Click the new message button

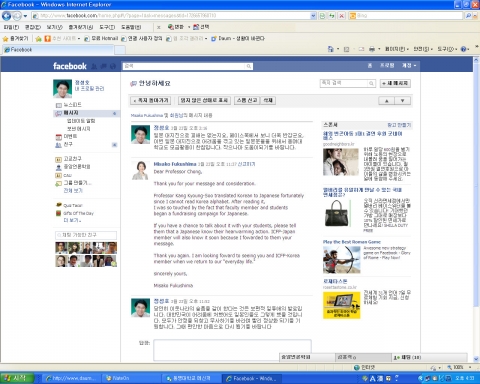(395, 83)
